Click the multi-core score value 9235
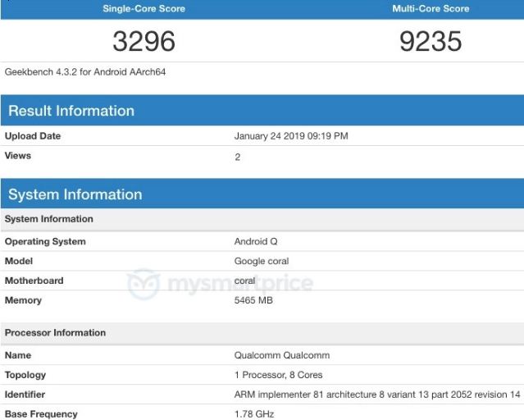524x420 pixels. tap(431, 40)
